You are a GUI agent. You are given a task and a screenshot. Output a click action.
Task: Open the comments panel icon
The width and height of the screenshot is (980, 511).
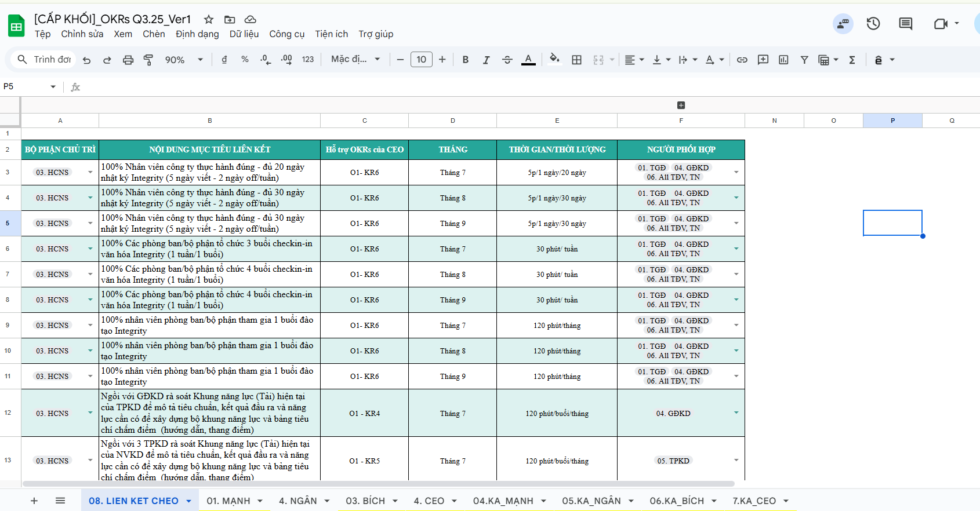pyautogui.click(x=905, y=24)
